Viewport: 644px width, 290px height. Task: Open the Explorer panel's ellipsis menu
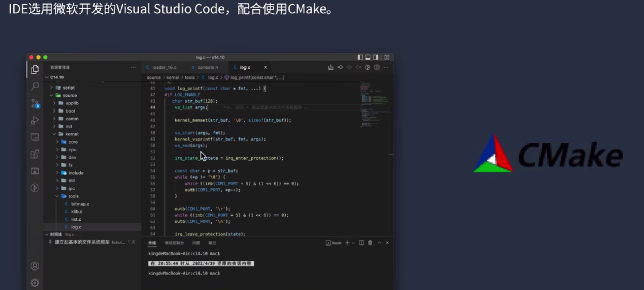[133, 67]
